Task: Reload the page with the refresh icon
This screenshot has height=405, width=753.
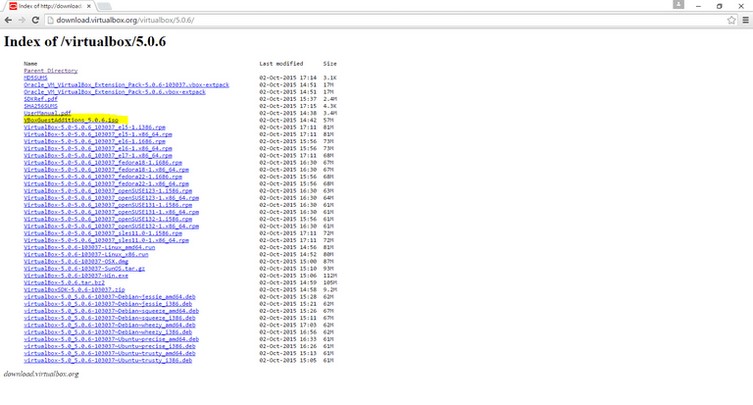Action: [x=35, y=20]
